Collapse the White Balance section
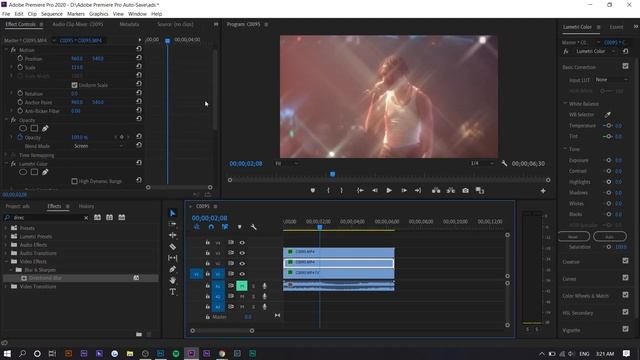 tap(565, 104)
